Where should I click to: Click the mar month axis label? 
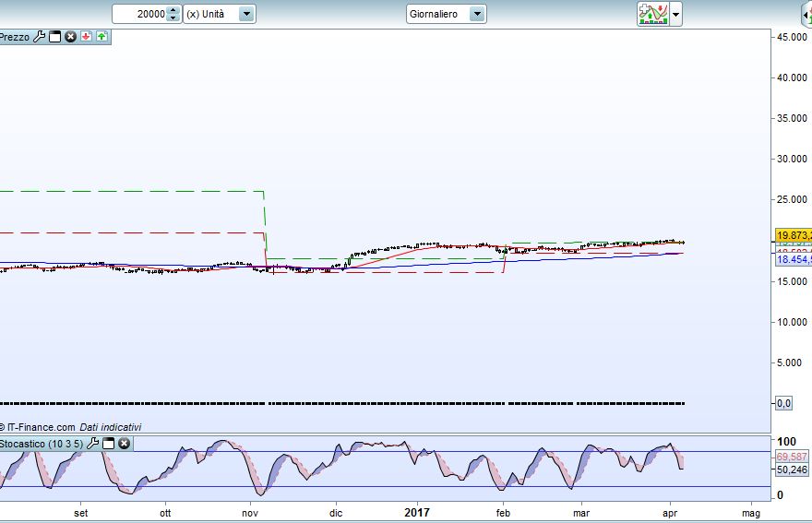tap(581, 513)
